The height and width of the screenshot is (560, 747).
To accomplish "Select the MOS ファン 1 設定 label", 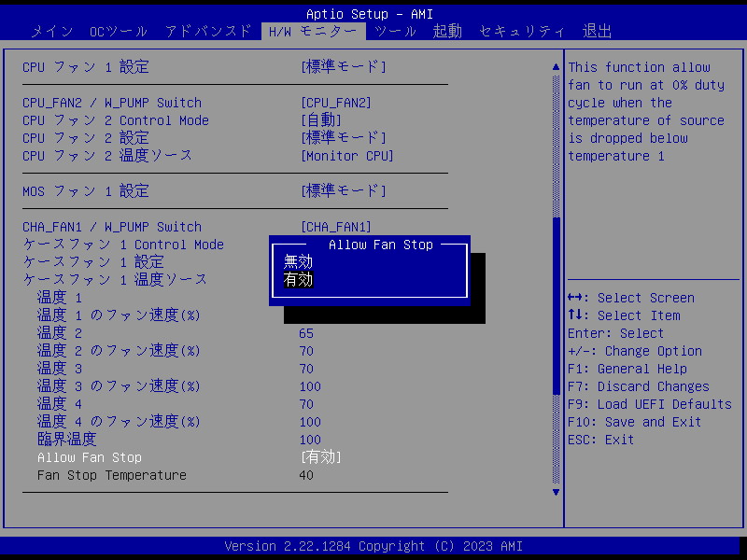I will 86,191.
